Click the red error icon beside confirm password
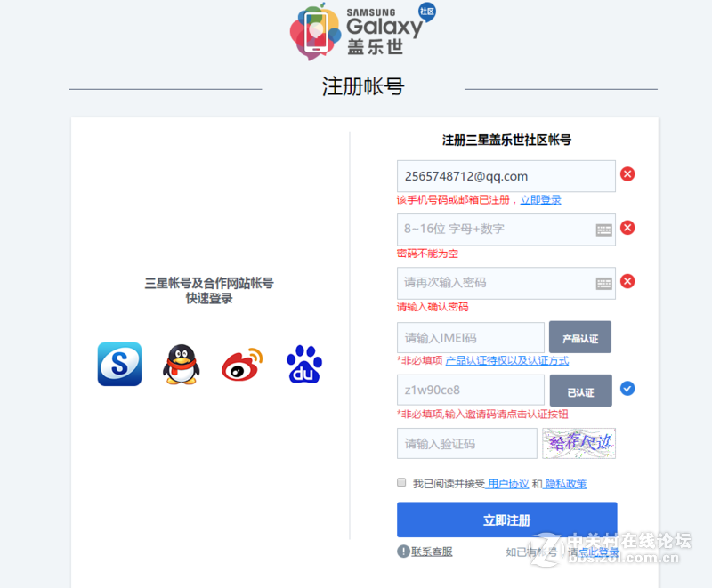The width and height of the screenshot is (712, 588). (627, 281)
